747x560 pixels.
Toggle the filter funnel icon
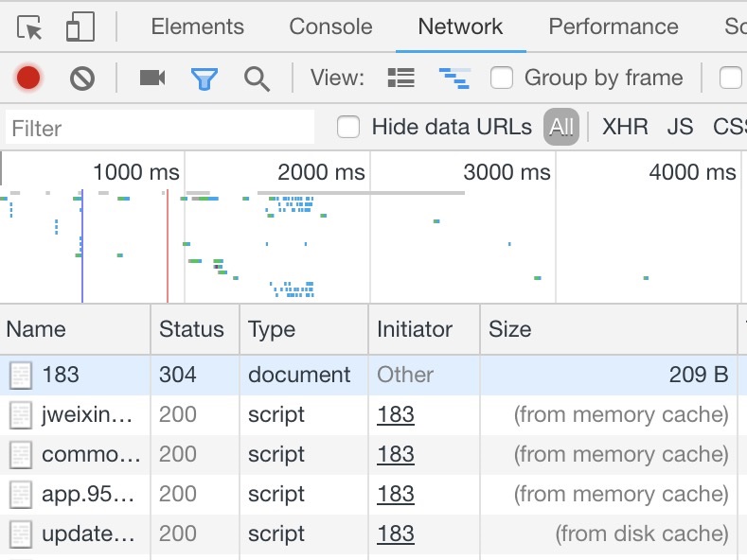(205, 78)
